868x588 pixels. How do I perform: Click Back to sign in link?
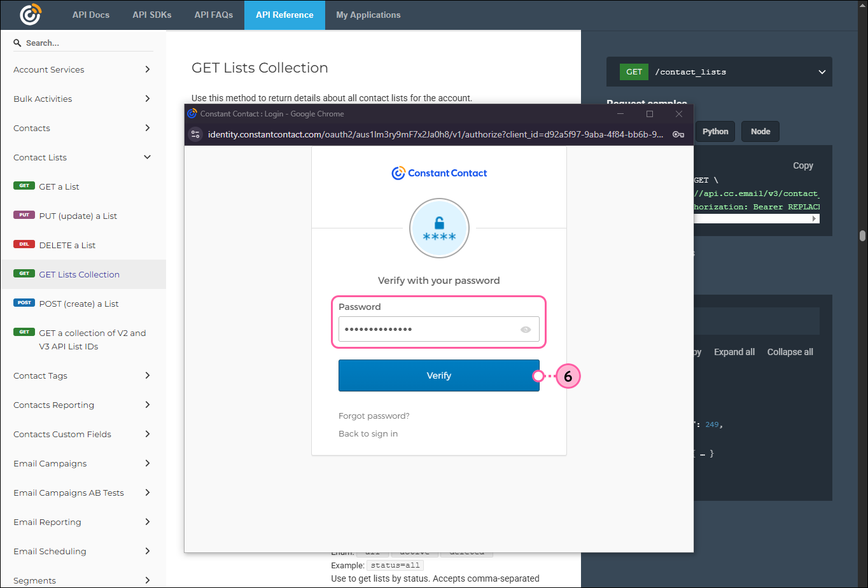[x=368, y=433]
